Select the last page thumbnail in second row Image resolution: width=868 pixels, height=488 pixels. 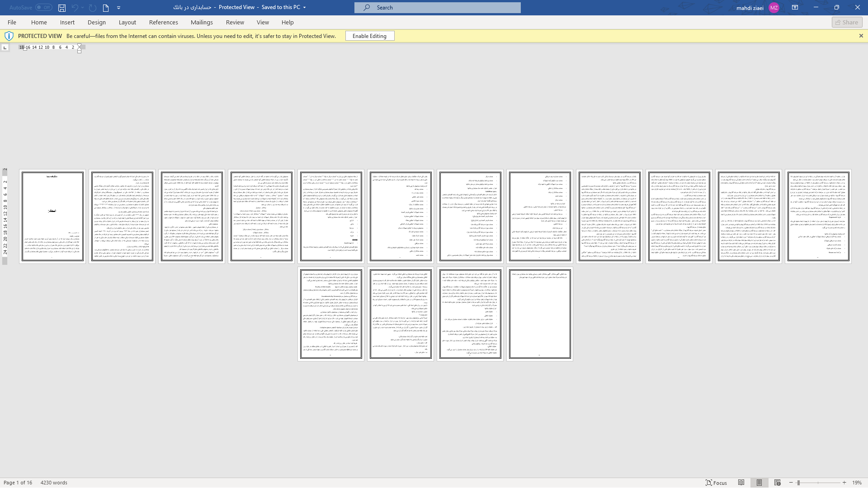click(x=540, y=314)
